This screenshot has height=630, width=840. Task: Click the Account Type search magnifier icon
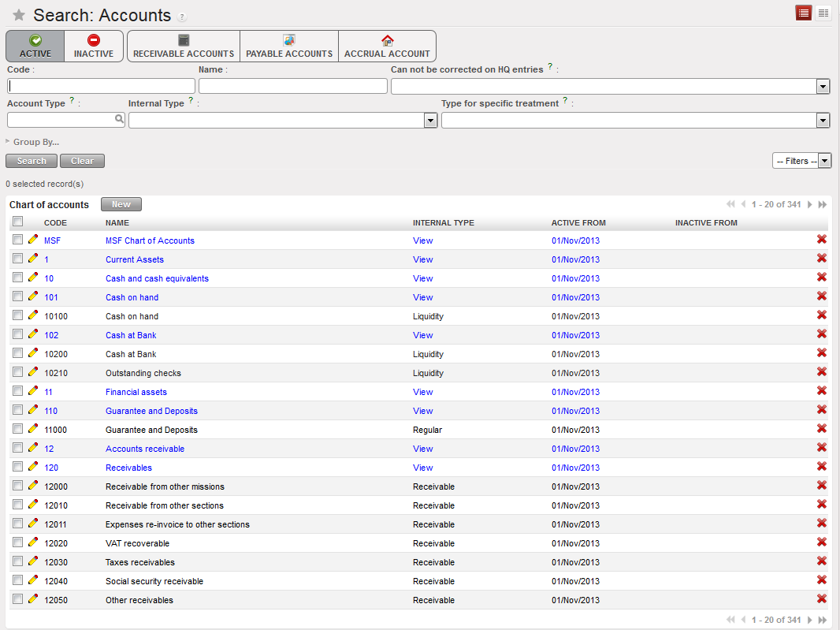(x=119, y=119)
